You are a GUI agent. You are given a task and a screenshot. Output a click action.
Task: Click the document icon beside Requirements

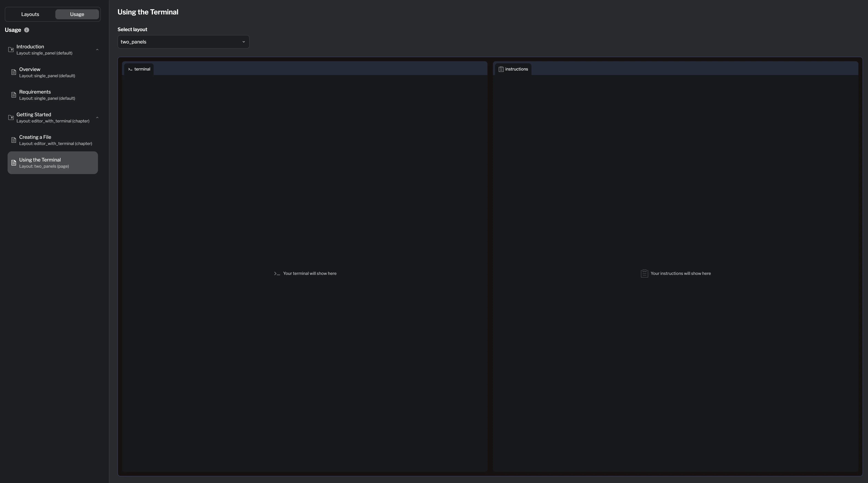coord(13,95)
